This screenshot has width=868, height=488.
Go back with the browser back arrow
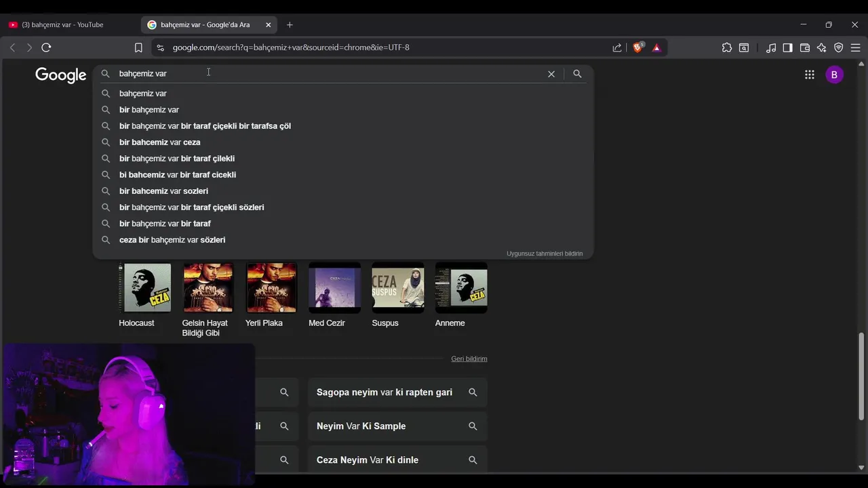click(12, 47)
